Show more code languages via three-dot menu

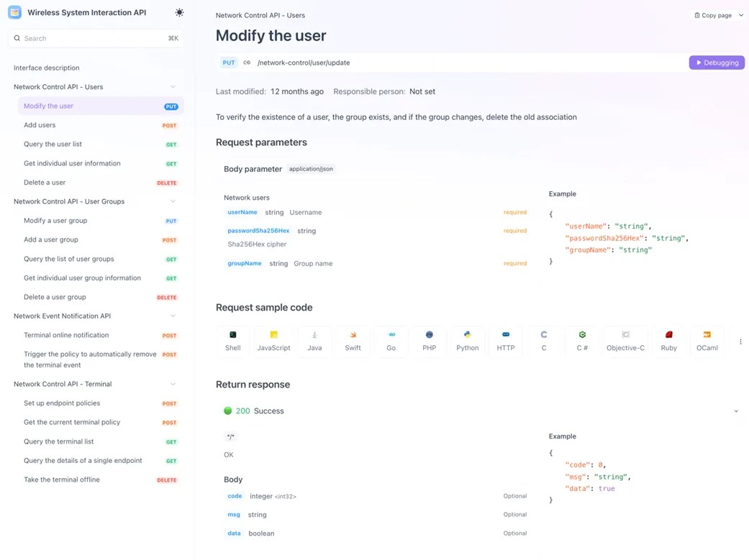click(x=740, y=342)
